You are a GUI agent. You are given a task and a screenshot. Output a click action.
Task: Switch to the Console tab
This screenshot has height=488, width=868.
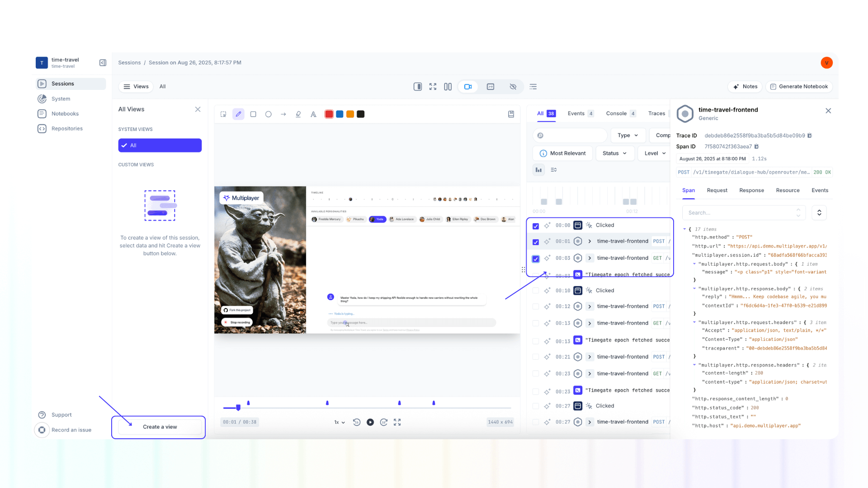(621, 113)
